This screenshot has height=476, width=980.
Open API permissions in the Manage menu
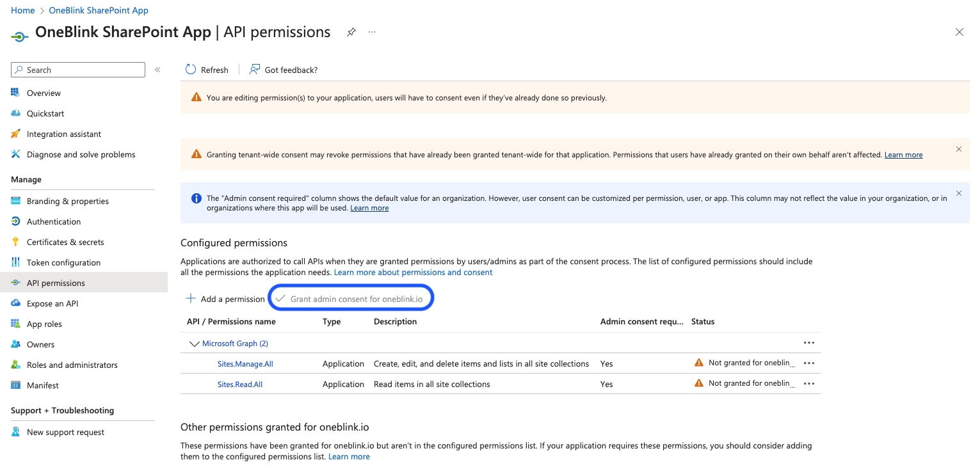click(x=84, y=283)
